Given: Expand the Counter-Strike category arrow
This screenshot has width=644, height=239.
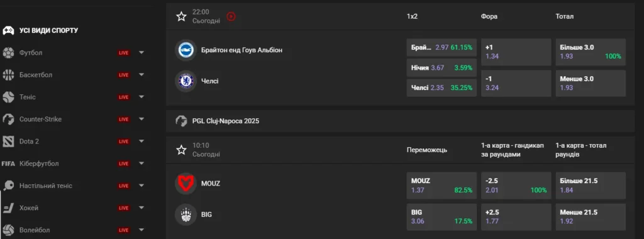Looking at the screenshot, I should (x=142, y=119).
